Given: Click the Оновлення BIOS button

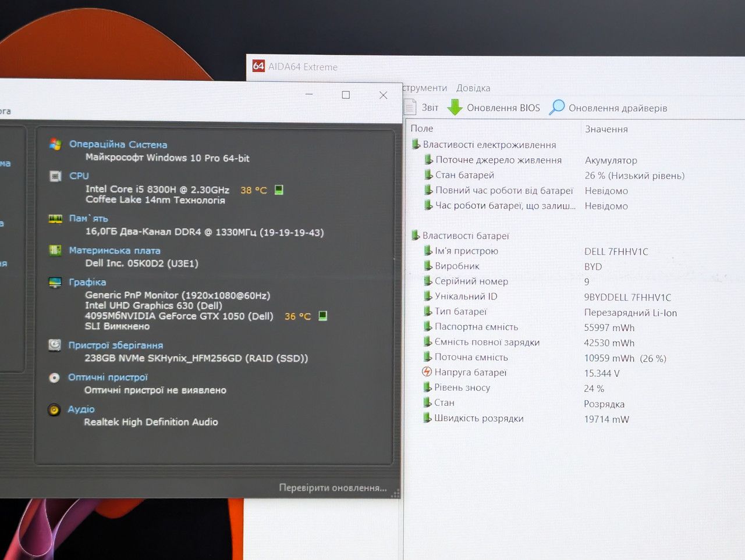Looking at the screenshot, I should (x=494, y=108).
